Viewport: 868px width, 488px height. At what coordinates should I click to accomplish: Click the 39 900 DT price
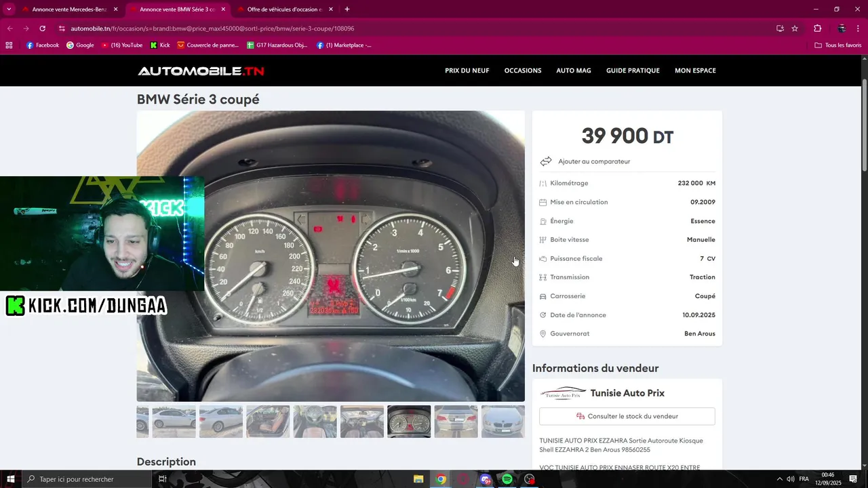pos(627,136)
